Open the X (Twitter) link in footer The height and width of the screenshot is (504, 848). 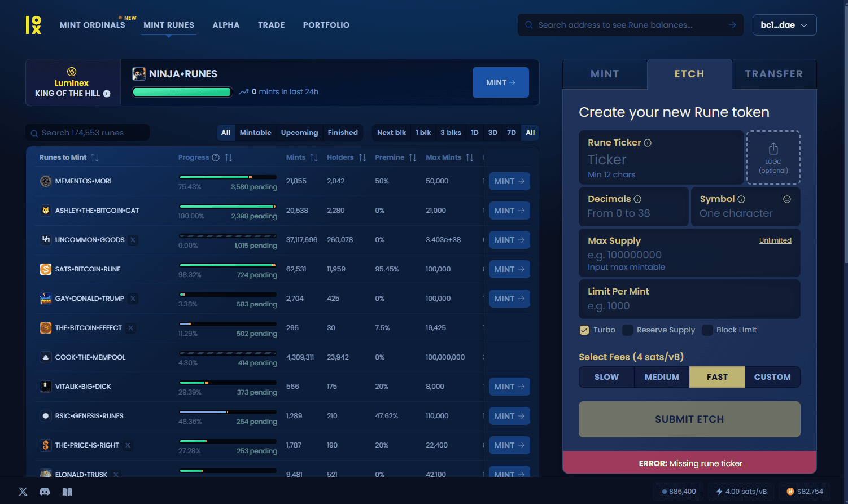[23, 492]
